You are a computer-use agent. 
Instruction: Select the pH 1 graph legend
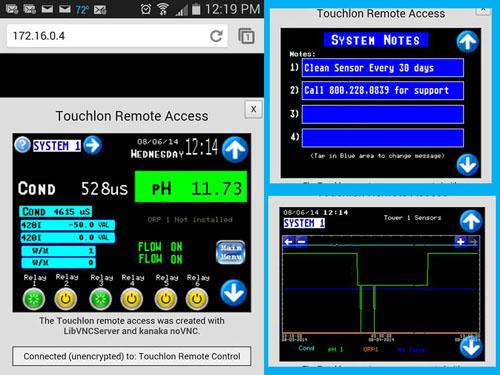point(335,349)
